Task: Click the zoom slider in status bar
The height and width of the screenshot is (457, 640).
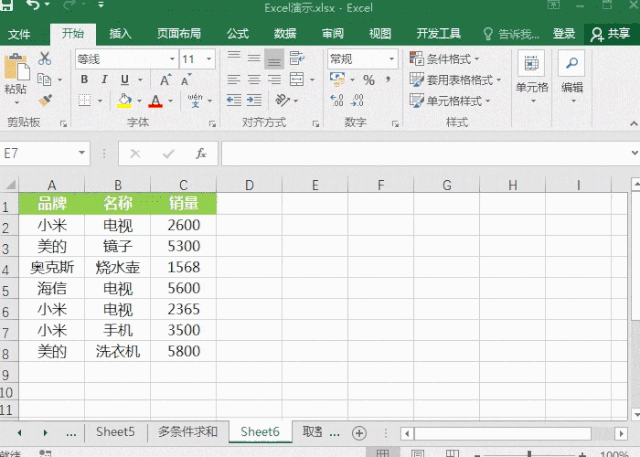Action: (x=529, y=453)
